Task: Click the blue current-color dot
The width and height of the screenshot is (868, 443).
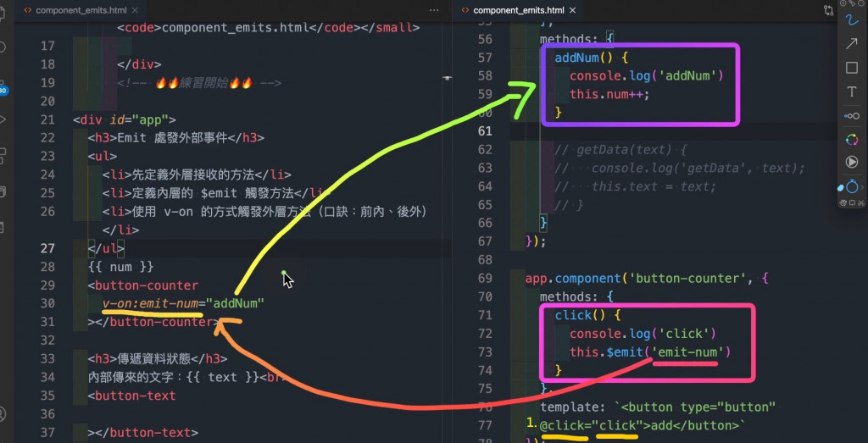Action: pyautogui.click(x=840, y=188)
